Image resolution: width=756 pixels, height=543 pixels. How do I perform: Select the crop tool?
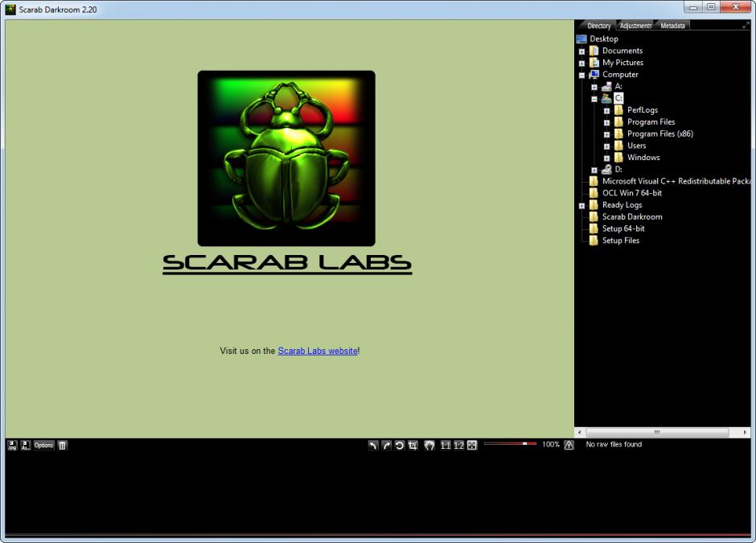[x=413, y=445]
